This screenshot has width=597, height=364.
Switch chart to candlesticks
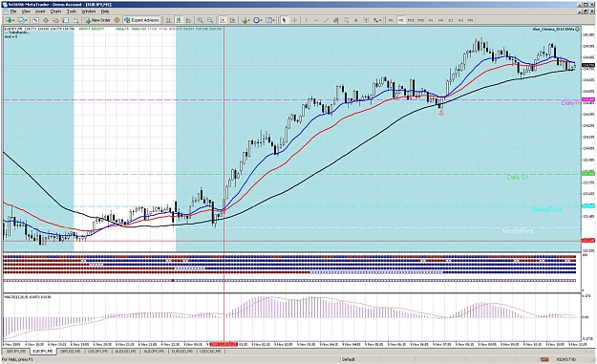click(x=179, y=20)
